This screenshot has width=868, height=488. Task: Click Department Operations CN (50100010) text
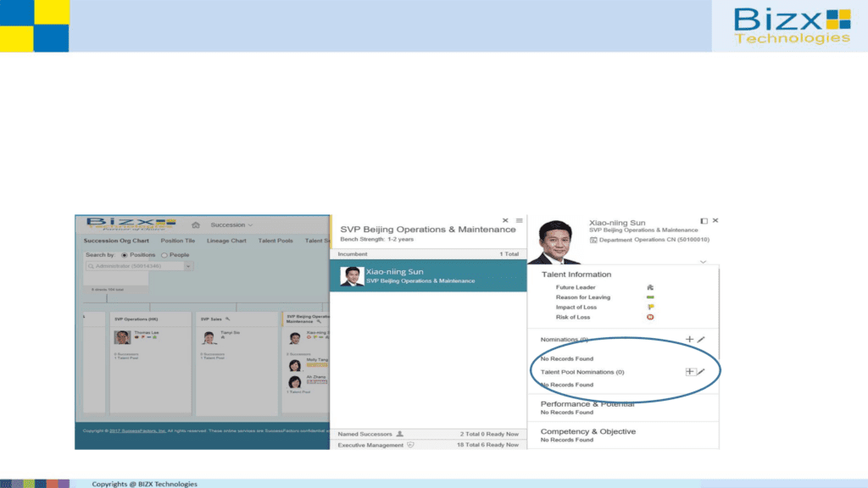pos(654,240)
